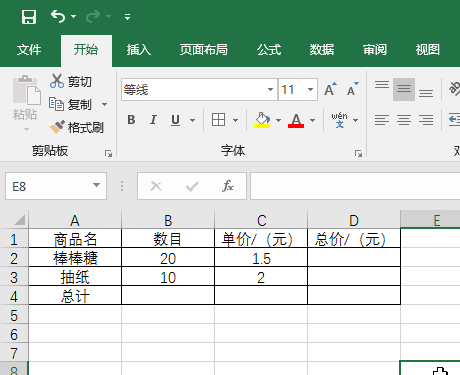Open the Undo history dropdown arrow
This screenshot has height=375, width=460.
[73, 16]
